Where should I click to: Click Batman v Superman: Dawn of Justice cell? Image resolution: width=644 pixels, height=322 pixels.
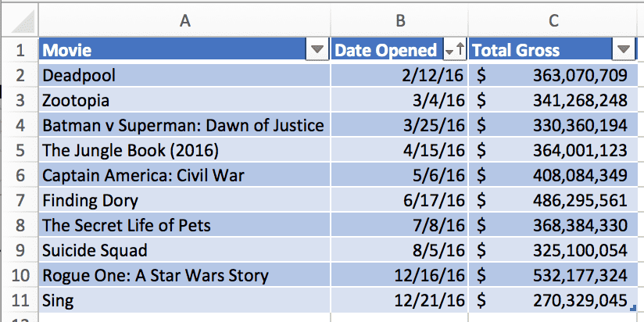tap(184, 125)
